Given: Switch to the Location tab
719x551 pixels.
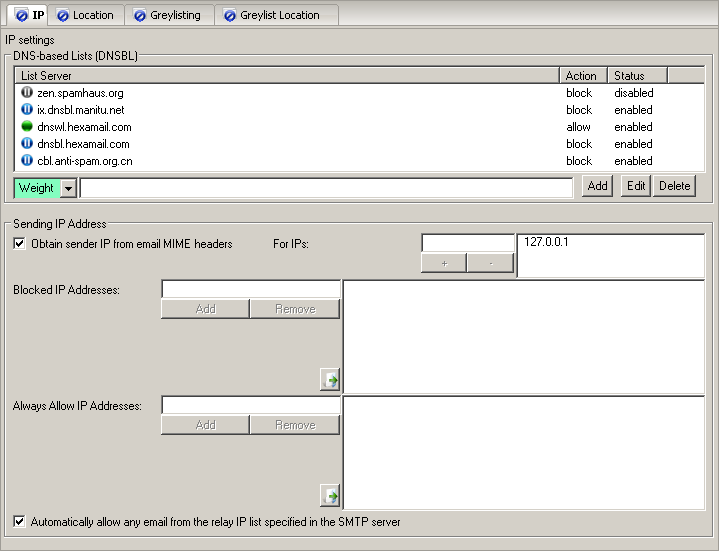Looking at the screenshot, I should [92, 15].
